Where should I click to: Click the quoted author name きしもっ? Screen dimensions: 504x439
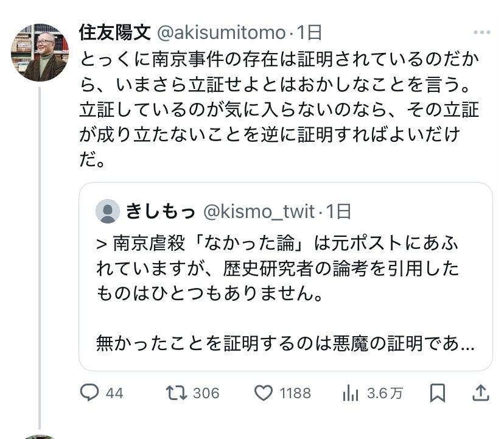click(161, 211)
